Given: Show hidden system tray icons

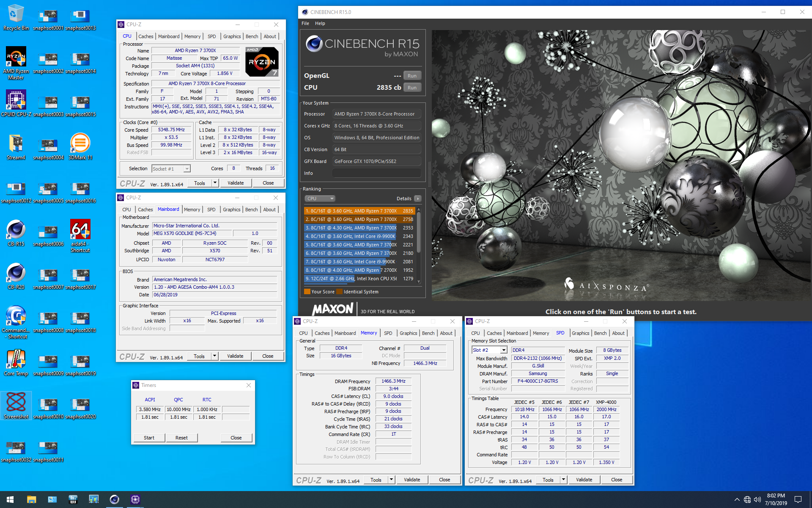Looking at the screenshot, I should [x=737, y=500].
